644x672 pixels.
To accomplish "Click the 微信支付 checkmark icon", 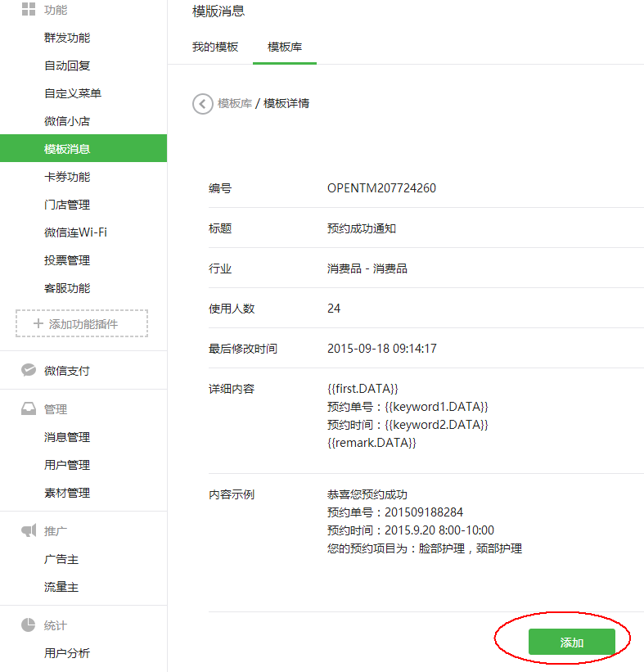I will [29, 370].
